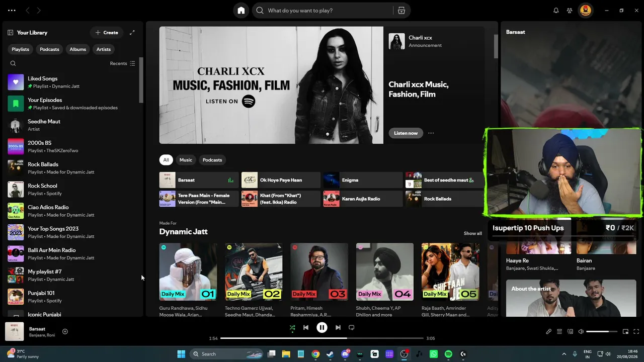This screenshot has width=644, height=362.
Task: Toggle the Albums filter chip
Action: (78, 49)
